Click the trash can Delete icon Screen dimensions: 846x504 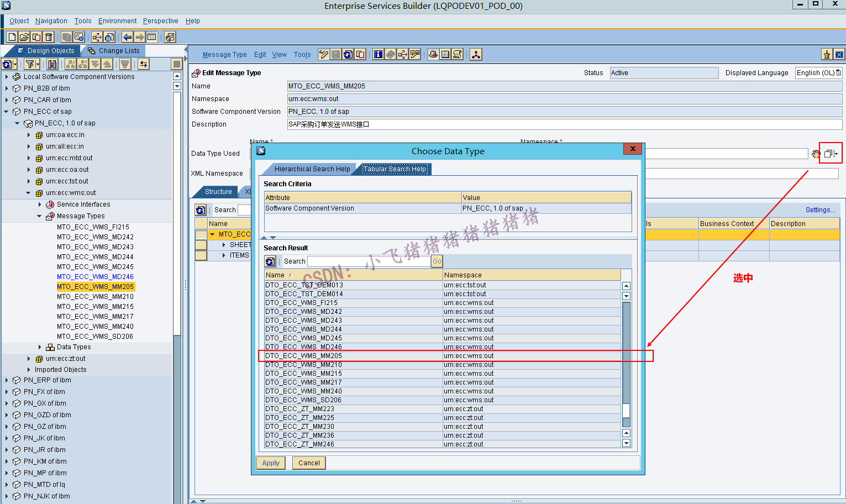(x=49, y=37)
